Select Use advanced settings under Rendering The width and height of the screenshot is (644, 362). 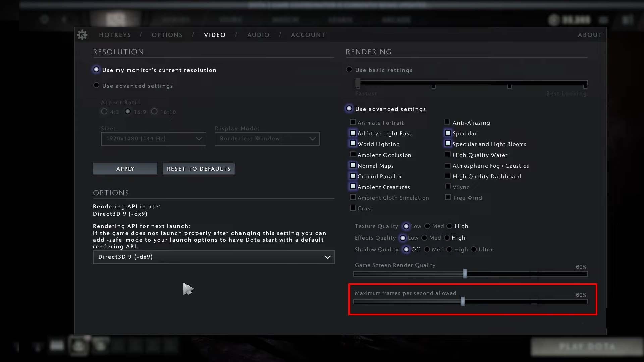coord(349,109)
